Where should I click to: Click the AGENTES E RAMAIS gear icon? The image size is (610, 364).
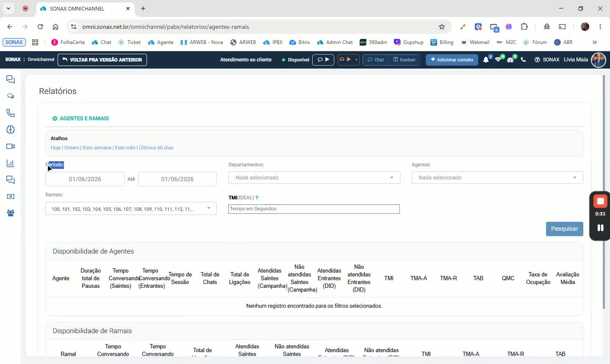[55, 119]
